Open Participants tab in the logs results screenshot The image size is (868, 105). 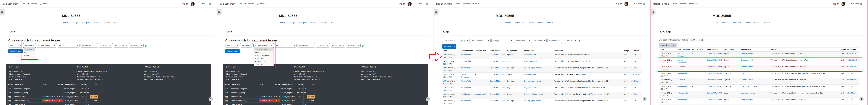pyautogui.click(x=520, y=23)
